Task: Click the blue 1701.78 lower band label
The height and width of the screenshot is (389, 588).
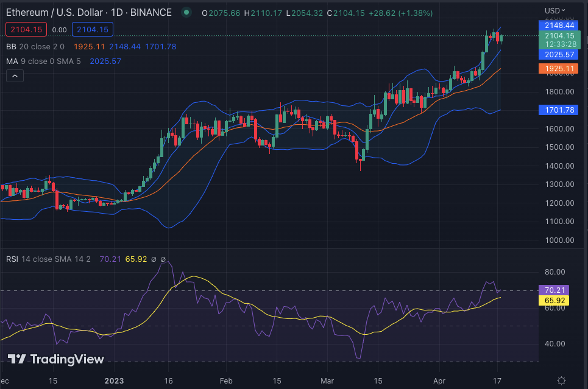Action: pos(558,110)
